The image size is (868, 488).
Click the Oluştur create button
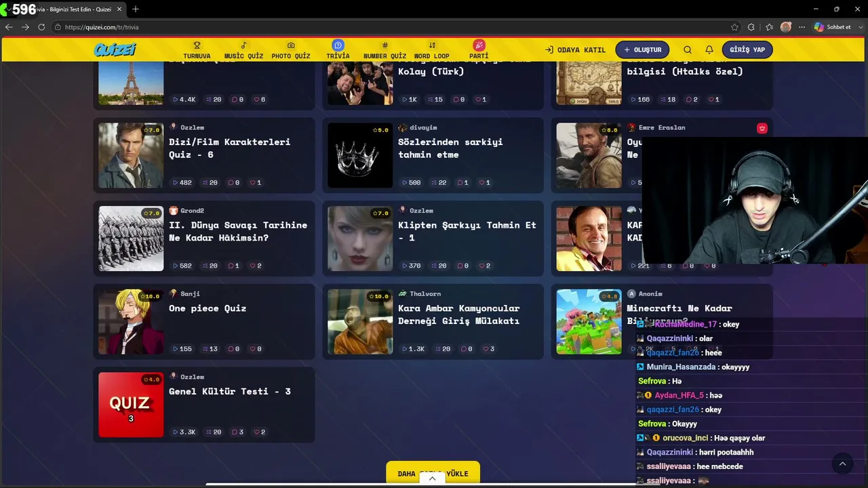coord(642,49)
